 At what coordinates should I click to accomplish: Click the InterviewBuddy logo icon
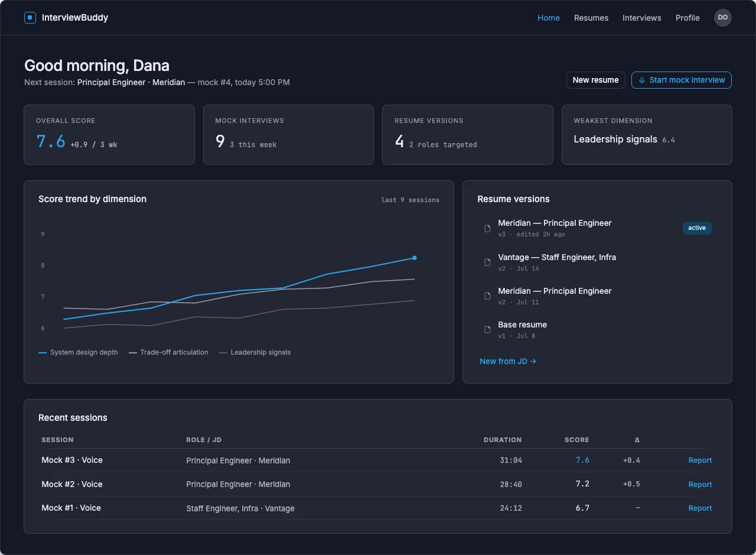[x=30, y=18]
